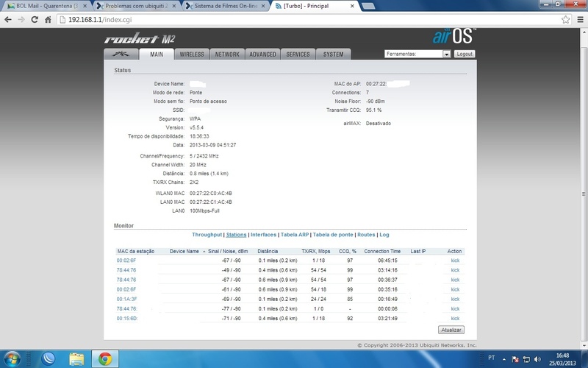Open Chrome menu hamburger icon
Image resolution: width=588 pixels, height=368 pixels.
tap(580, 20)
